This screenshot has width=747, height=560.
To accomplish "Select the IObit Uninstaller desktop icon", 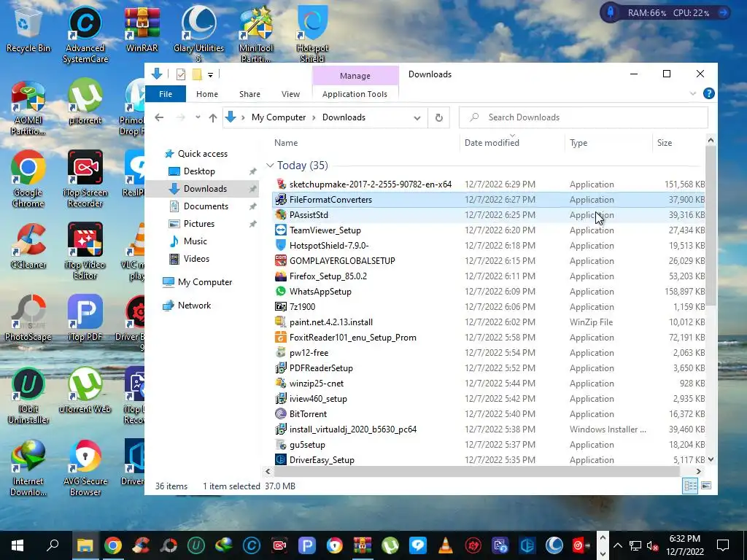I will (28, 395).
